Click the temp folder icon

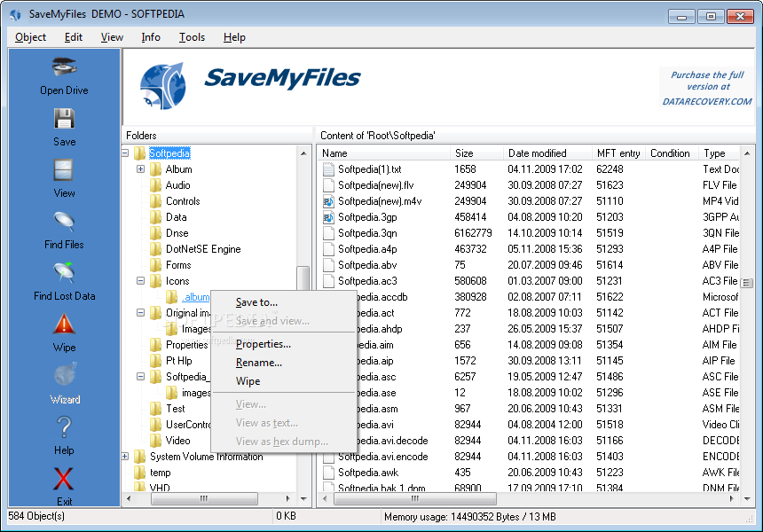(x=139, y=473)
